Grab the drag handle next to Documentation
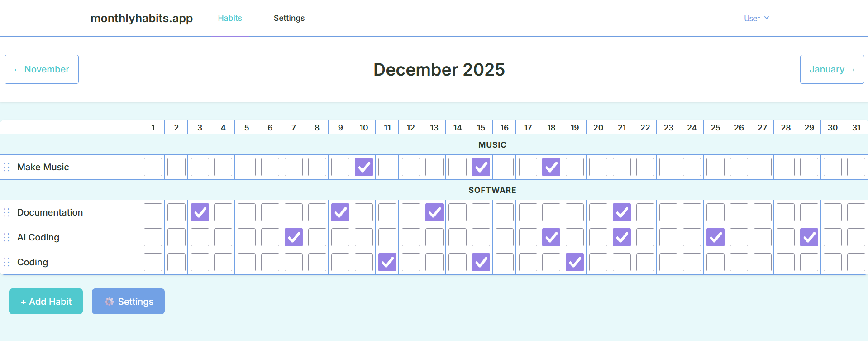 (x=6, y=212)
